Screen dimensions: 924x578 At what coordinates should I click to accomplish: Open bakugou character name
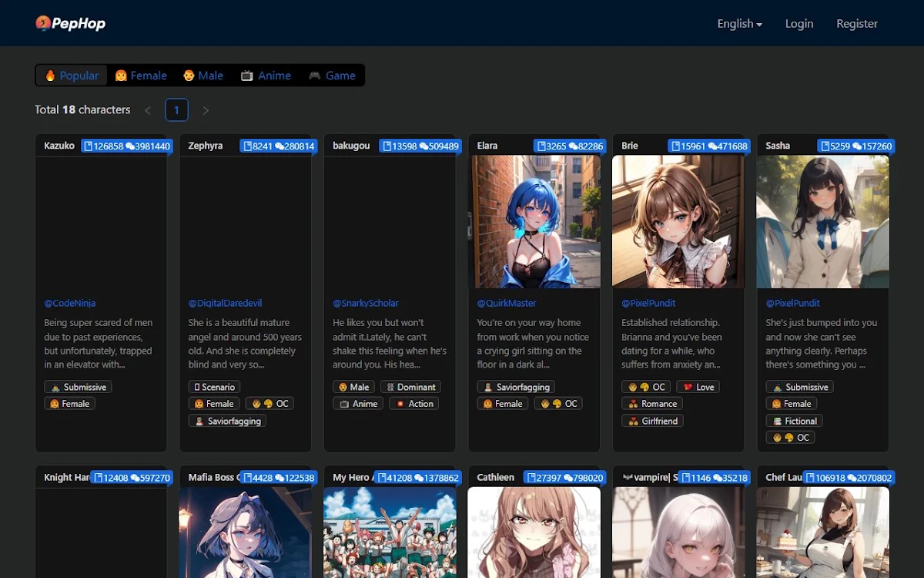[x=351, y=146]
